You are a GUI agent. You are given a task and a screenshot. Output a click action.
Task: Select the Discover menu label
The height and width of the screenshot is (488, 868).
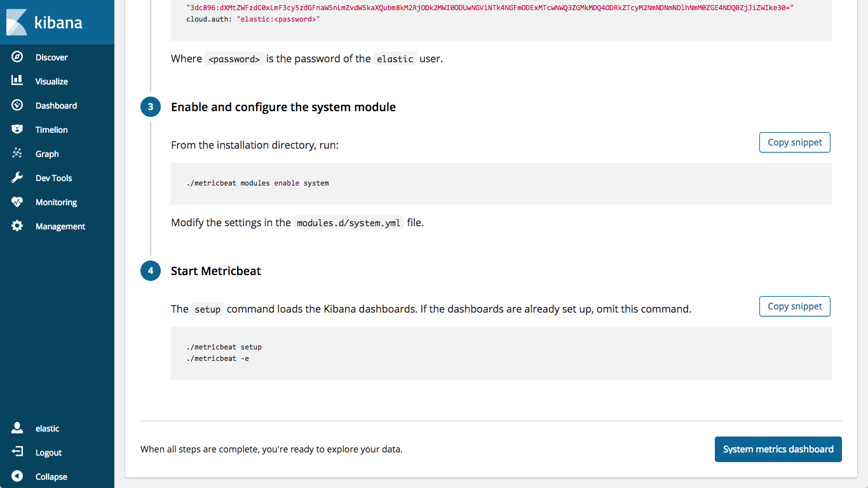pyautogui.click(x=51, y=57)
